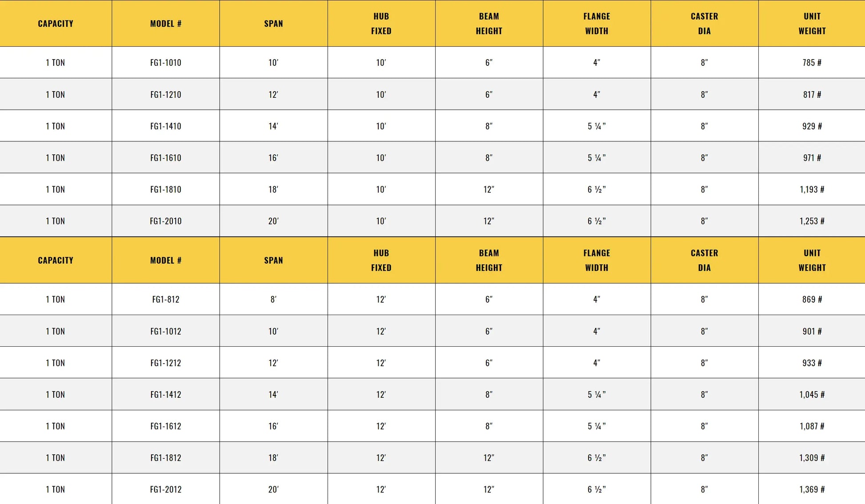Click model number FG1-1410
Screen dimensions: 865x504
click(166, 126)
